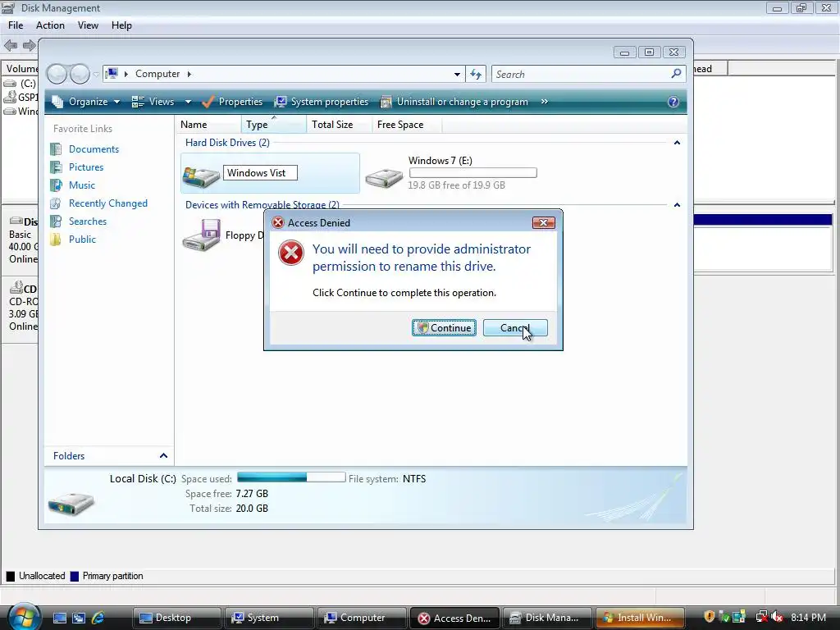
Task: Open Public in Favorite Links
Action: tap(82, 240)
